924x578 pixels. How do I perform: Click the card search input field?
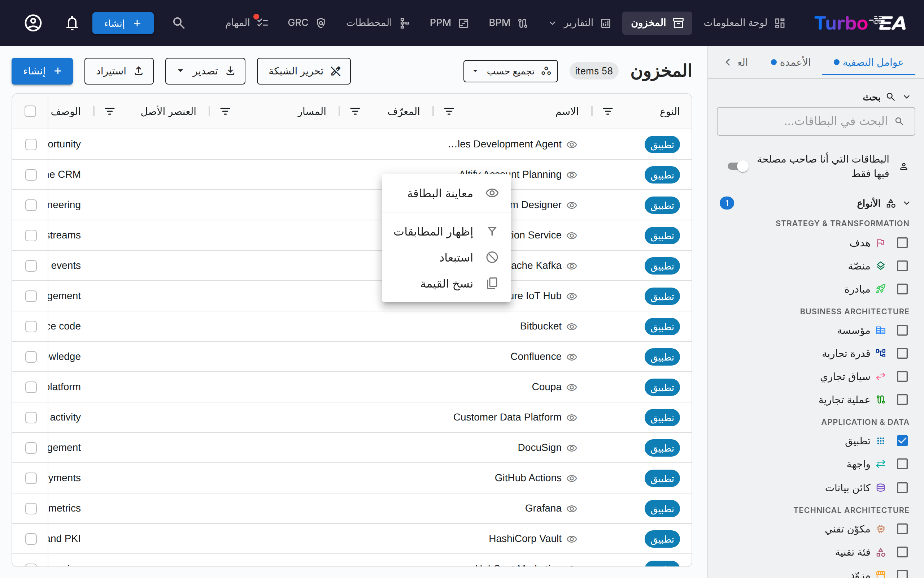click(816, 121)
